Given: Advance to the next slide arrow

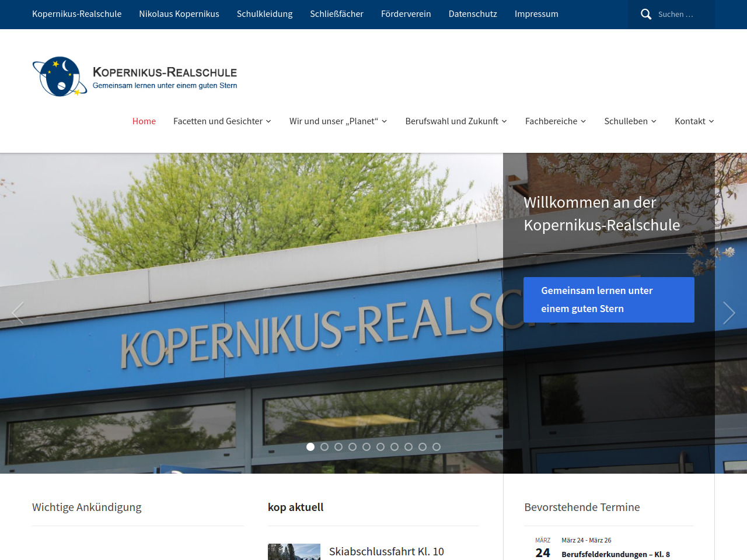Looking at the screenshot, I should (728, 313).
